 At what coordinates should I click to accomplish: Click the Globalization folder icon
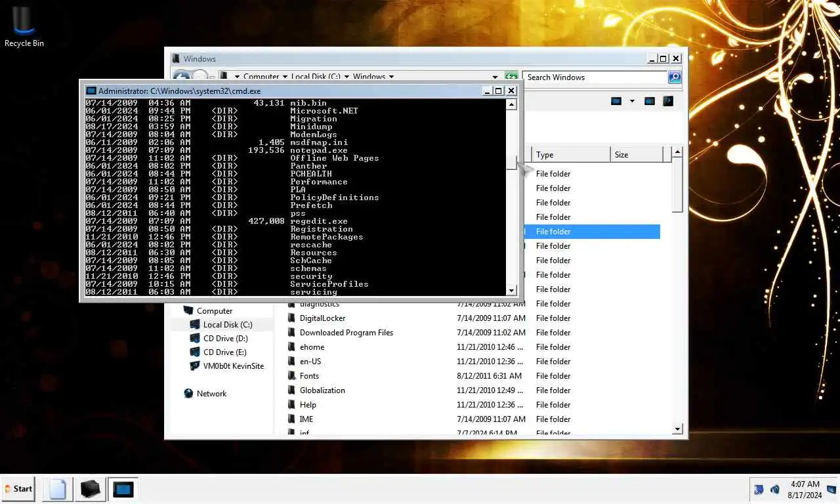point(293,390)
